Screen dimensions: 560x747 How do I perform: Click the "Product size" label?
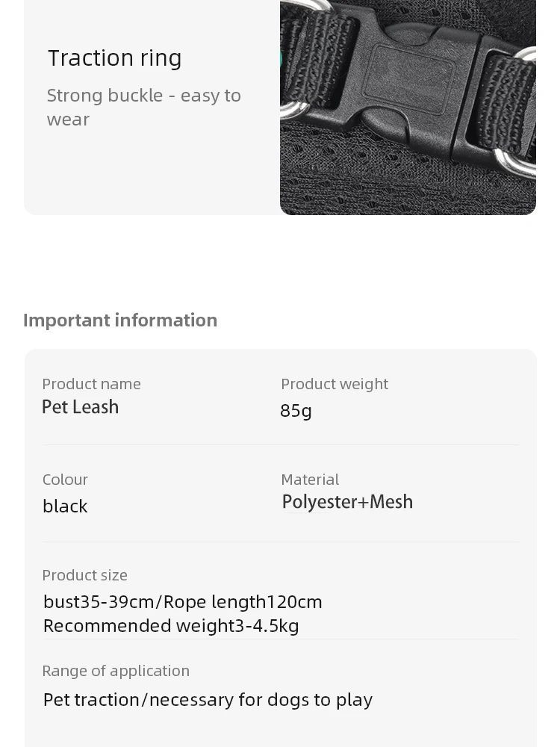pos(84,575)
